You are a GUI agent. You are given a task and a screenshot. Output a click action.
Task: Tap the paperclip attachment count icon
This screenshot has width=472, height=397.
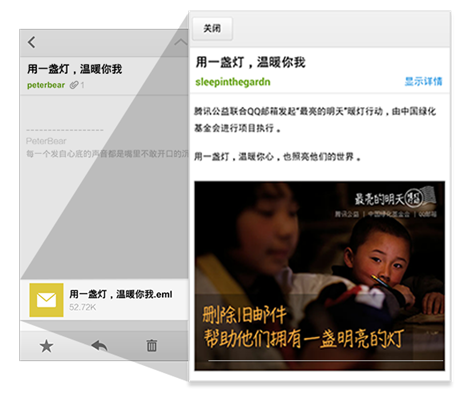click(77, 85)
